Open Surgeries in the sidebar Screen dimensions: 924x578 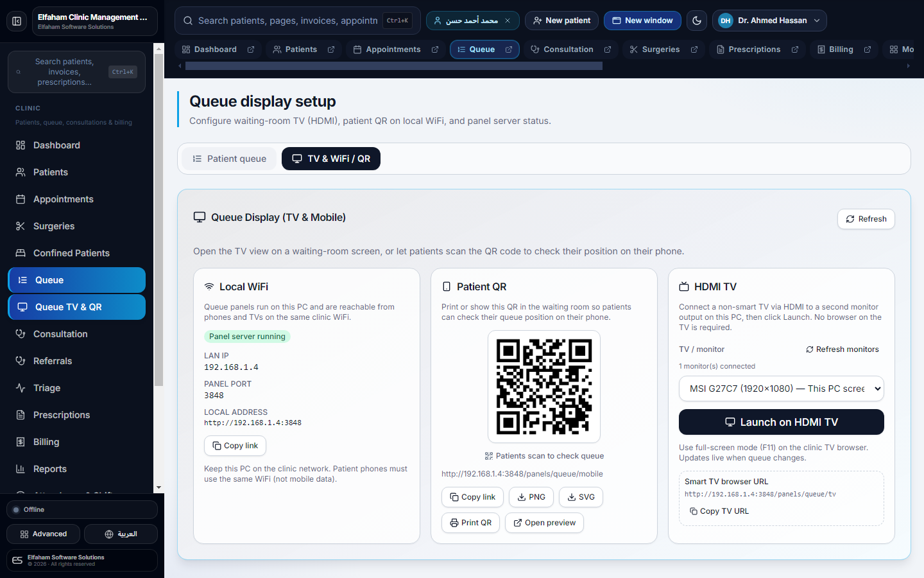[76, 226]
